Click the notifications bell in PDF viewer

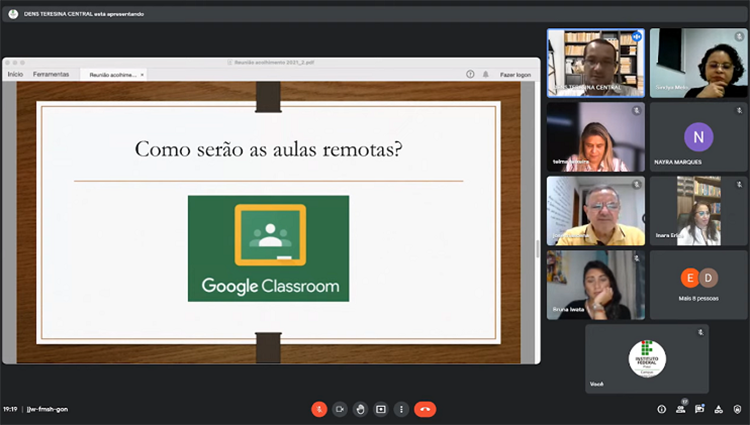coord(485,74)
